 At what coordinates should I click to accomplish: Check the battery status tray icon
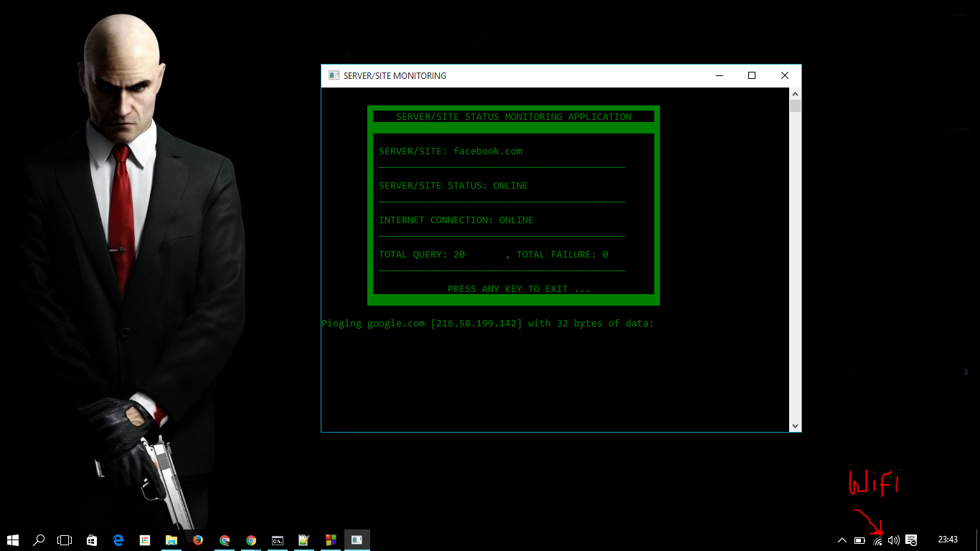(859, 540)
